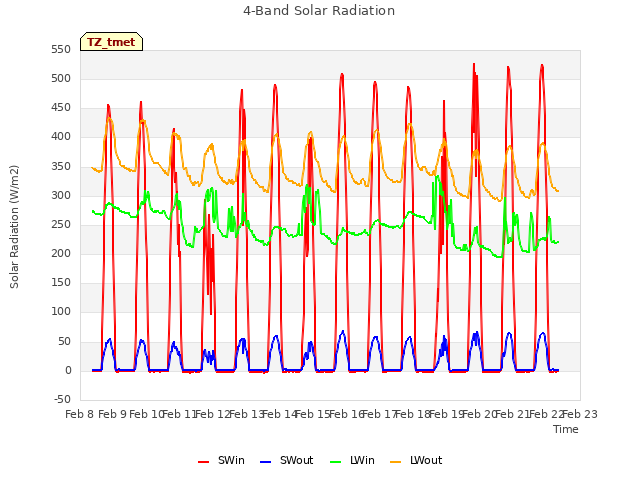Click the LWin legend label
Screen dimensions: 640x480
362,460
